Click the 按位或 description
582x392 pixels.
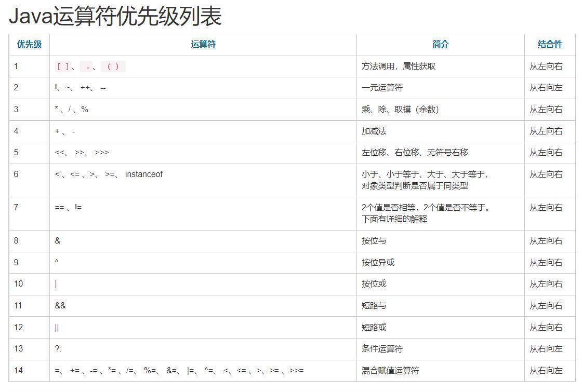374,284
